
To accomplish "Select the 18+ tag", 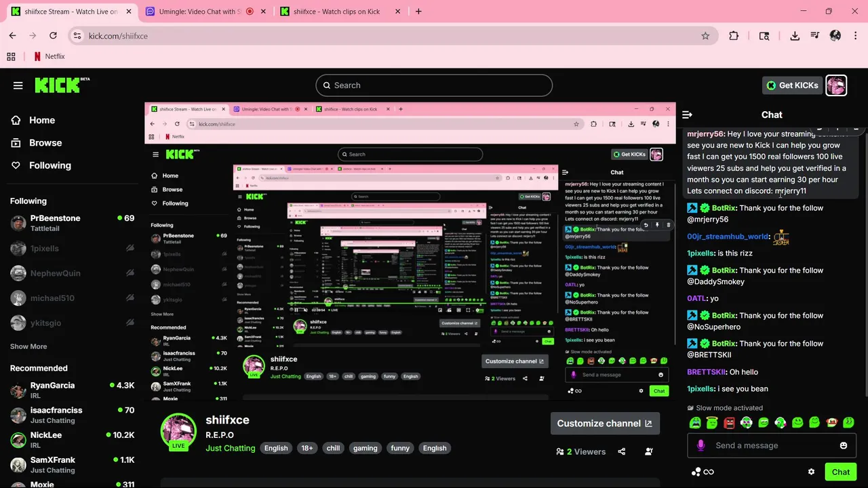I will click(x=307, y=448).
